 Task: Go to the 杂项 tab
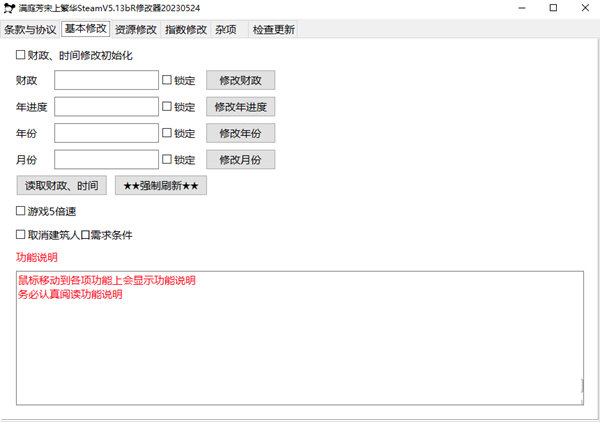click(x=226, y=29)
